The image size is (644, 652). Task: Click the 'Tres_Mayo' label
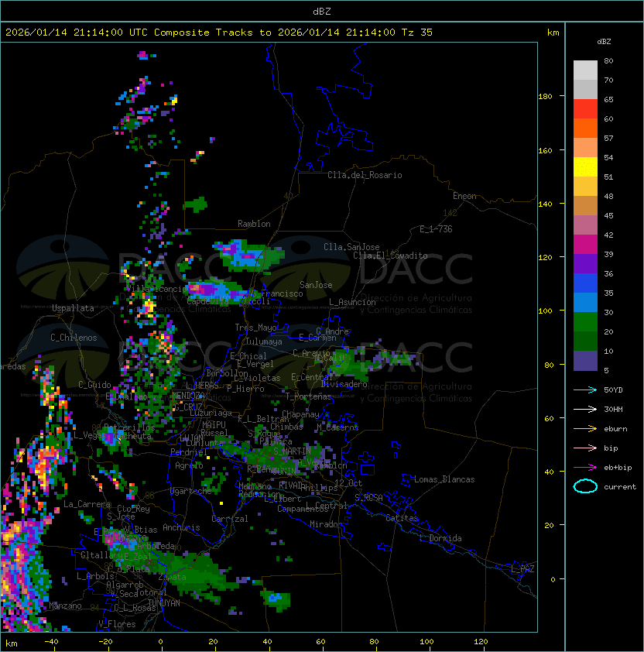(x=255, y=328)
